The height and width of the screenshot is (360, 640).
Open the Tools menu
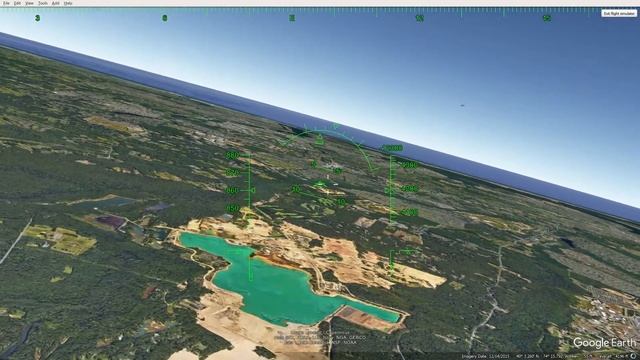point(42,3)
